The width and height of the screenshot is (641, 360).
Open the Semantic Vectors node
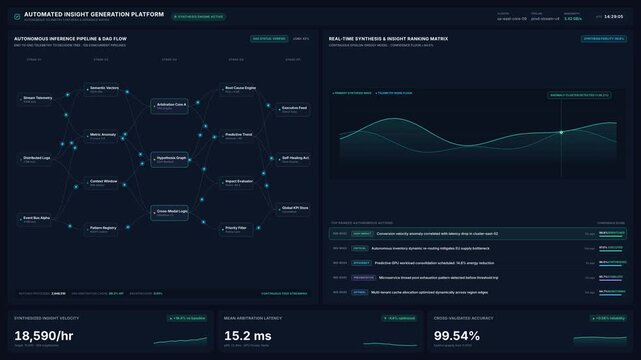click(102, 89)
